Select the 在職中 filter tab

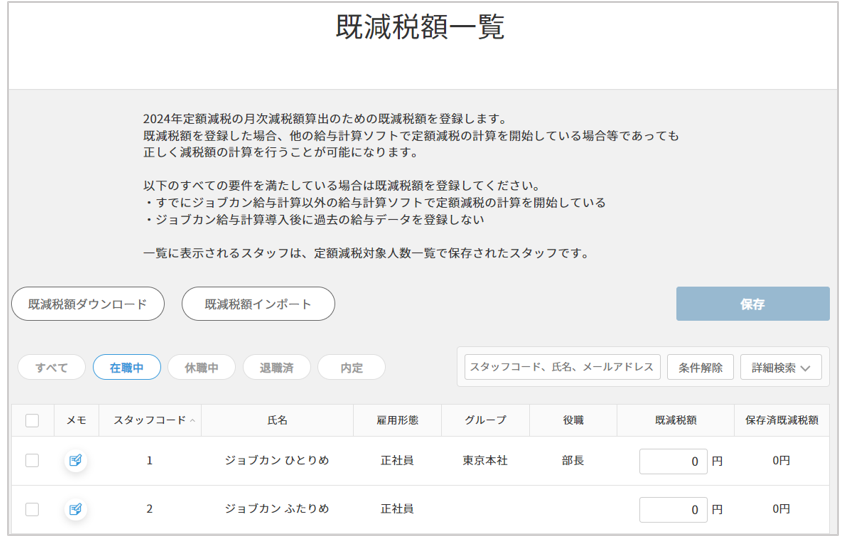127,367
